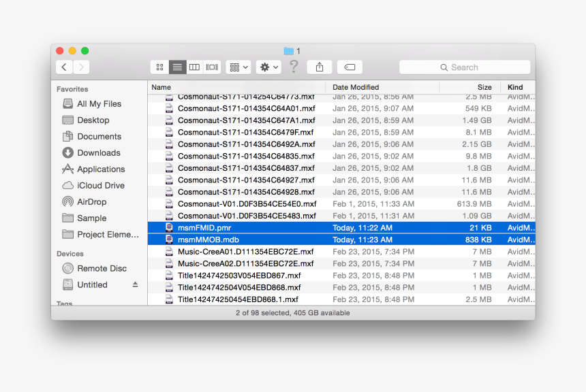Click the 2 of 98 selected status text
The image size is (586, 392).
coord(292,313)
